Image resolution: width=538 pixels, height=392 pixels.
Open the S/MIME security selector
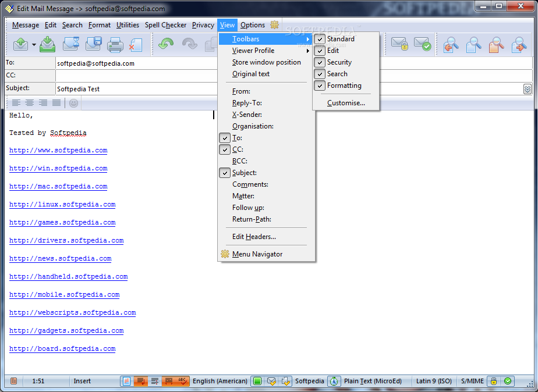[x=472, y=381]
